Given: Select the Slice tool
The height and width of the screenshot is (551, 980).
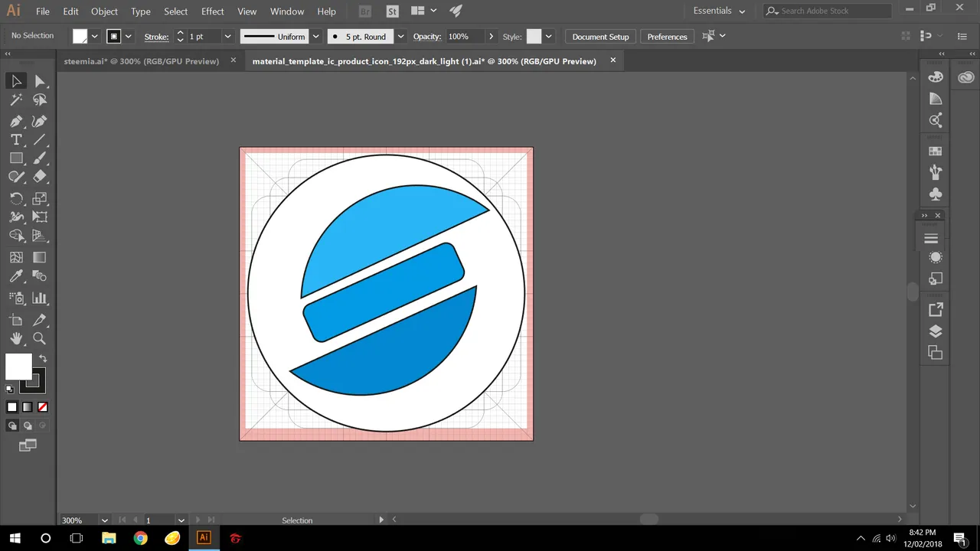Looking at the screenshot, I should 40,320.
